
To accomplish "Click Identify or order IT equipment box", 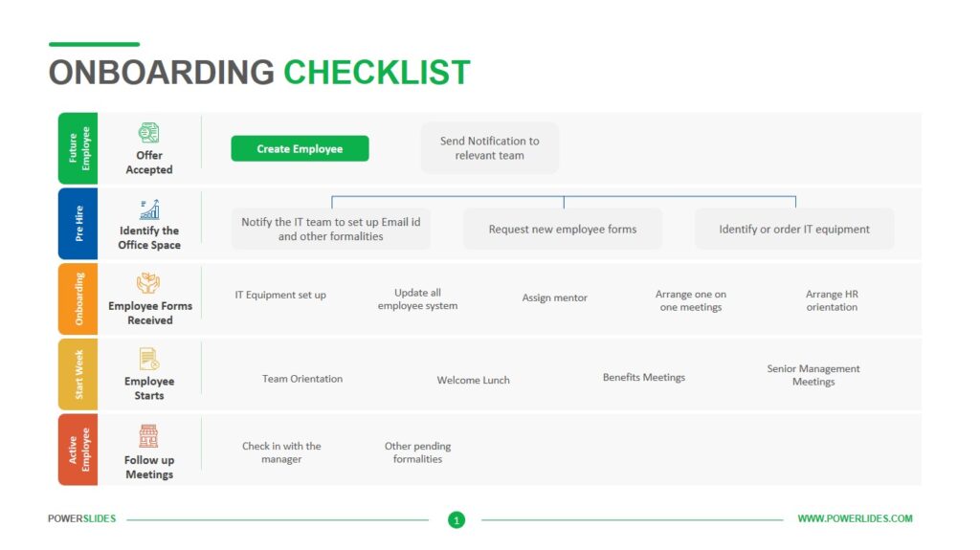I will tap(794, 230).
